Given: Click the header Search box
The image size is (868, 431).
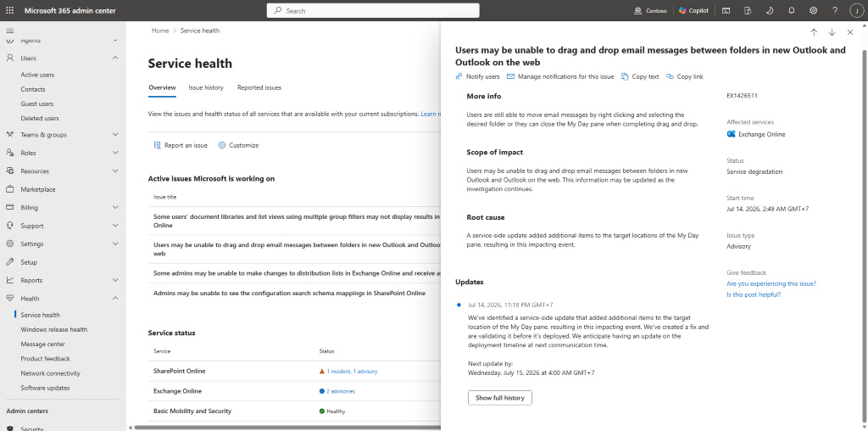Looking at the screenshot, I should [x=373, y=10].
